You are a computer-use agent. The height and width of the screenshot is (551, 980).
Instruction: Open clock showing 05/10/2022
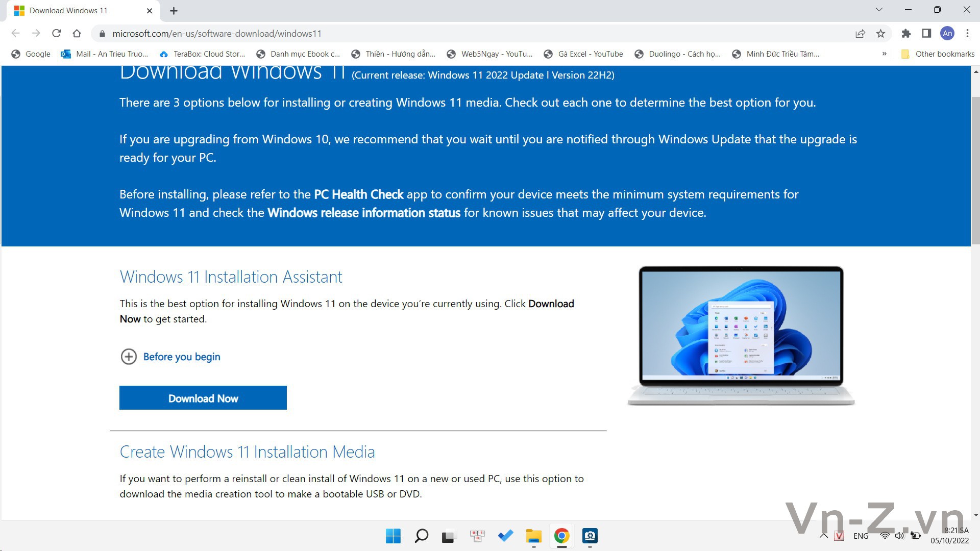(x=949, y=536)
